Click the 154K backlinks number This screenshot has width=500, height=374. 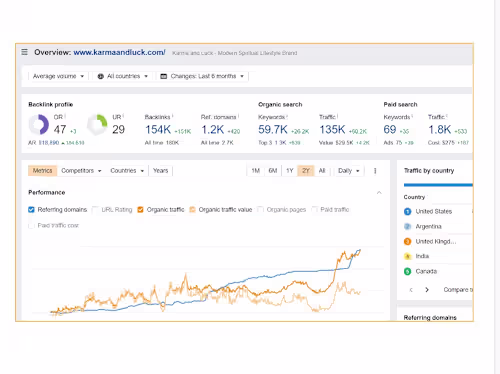[158, 129]
